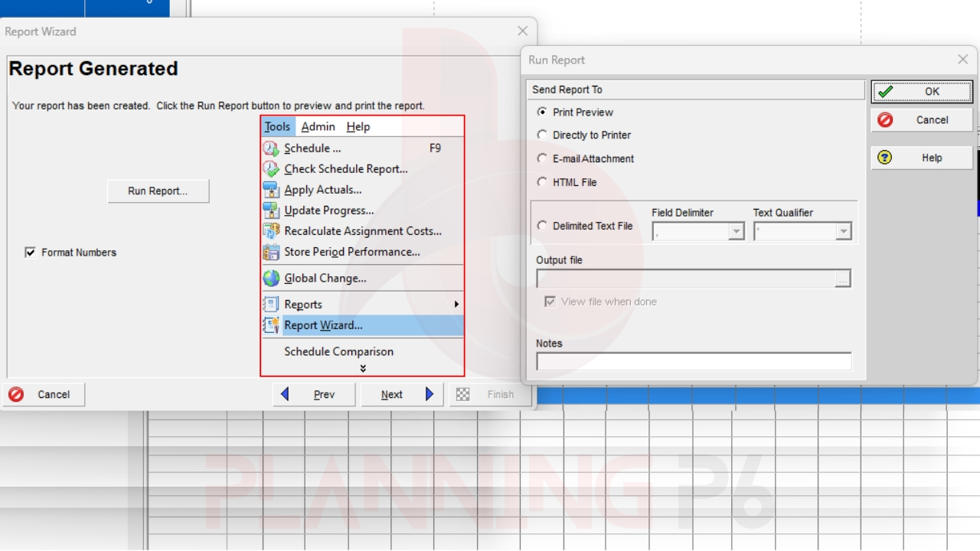Click the Schedule clock icon in Tools menu

pyautogui.click(x=271, y=148)
